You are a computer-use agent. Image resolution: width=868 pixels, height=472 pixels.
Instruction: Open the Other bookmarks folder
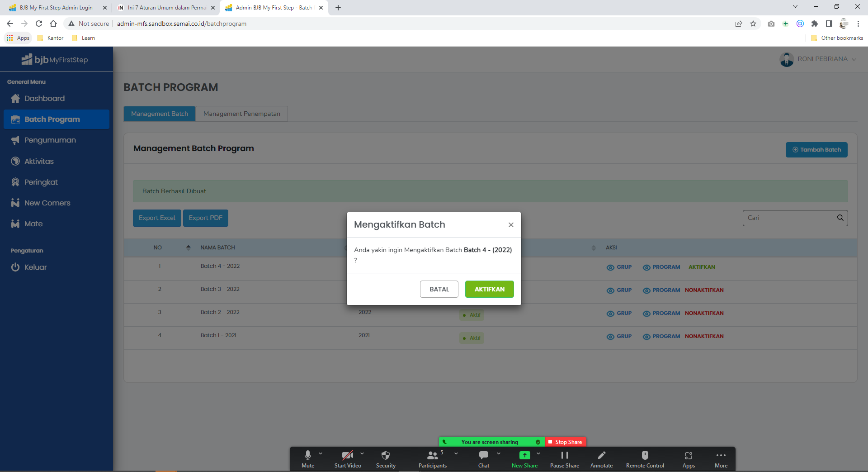click(837, 38)
